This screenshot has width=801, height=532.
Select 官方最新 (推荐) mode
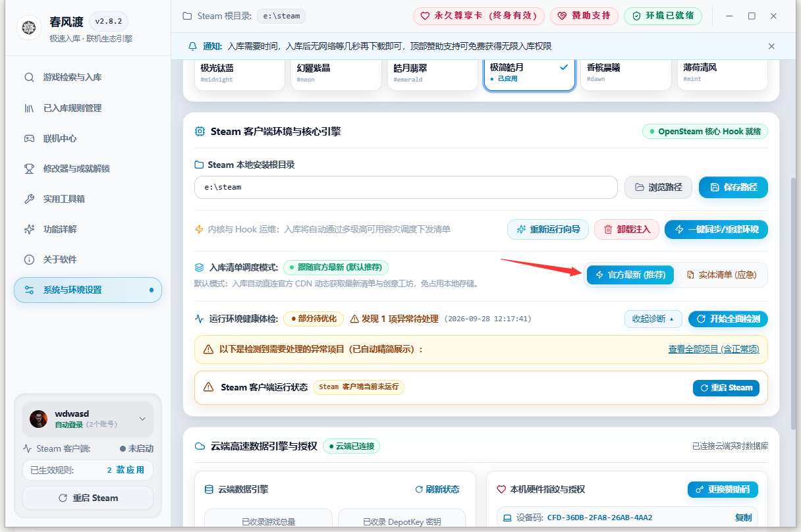pyautogui.click(x=630, y=275)
